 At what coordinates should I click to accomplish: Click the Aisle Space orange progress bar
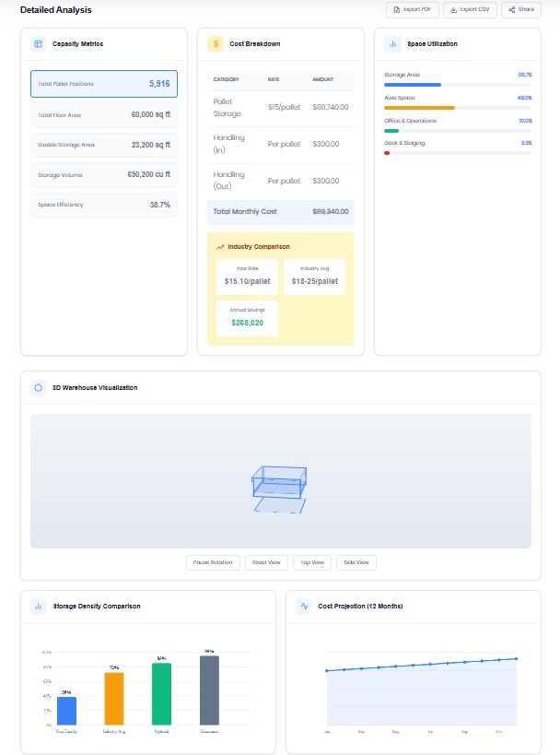click(419, 108)
